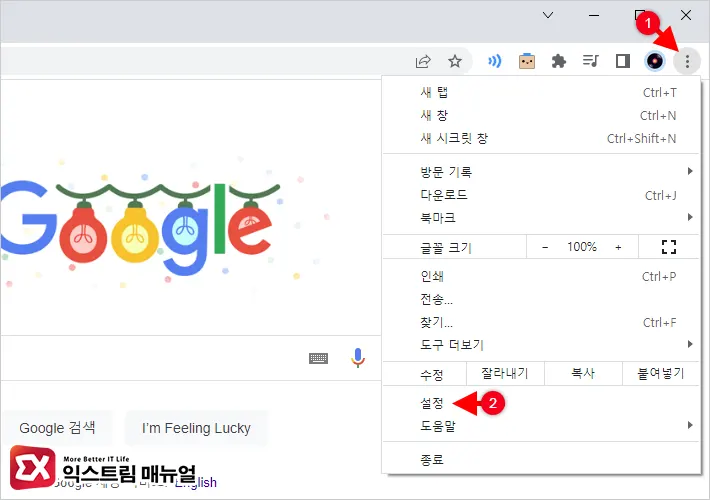The height and width of the screenshot is (500, 710).
Task: Minimize the Chrome window
Action: 594,15
